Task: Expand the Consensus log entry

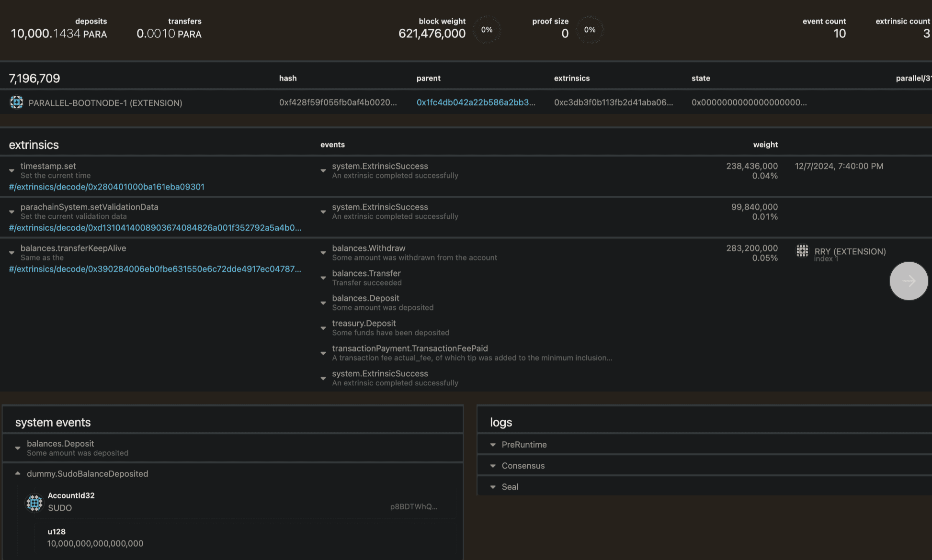Action: pyautogui.click(x=493, y=466)
